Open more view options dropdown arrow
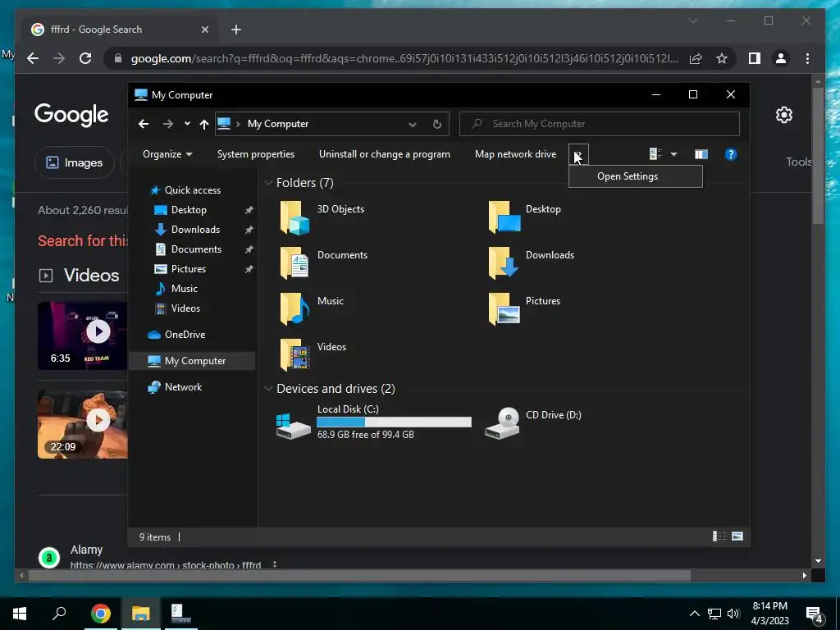 pyautogui.click(x=674, y=154)
